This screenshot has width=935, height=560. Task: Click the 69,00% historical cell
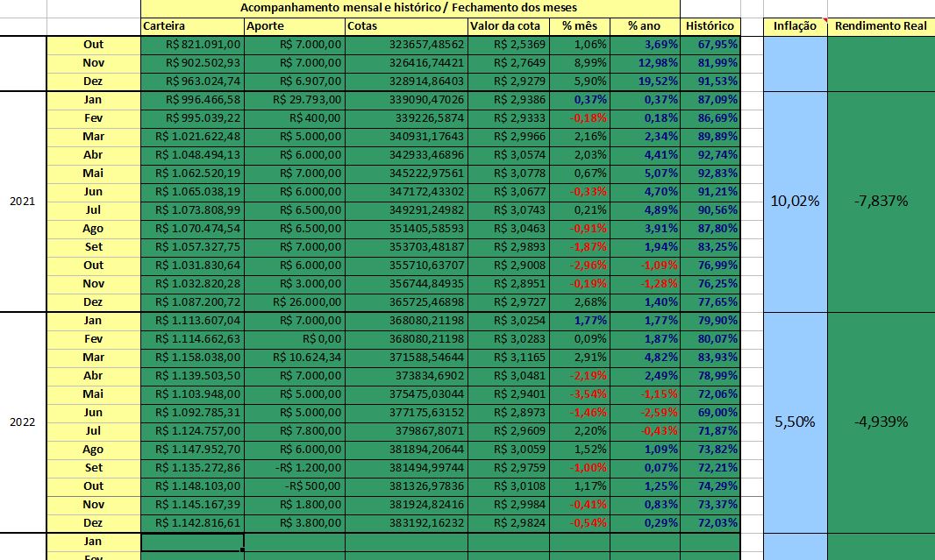click(710, 413)
